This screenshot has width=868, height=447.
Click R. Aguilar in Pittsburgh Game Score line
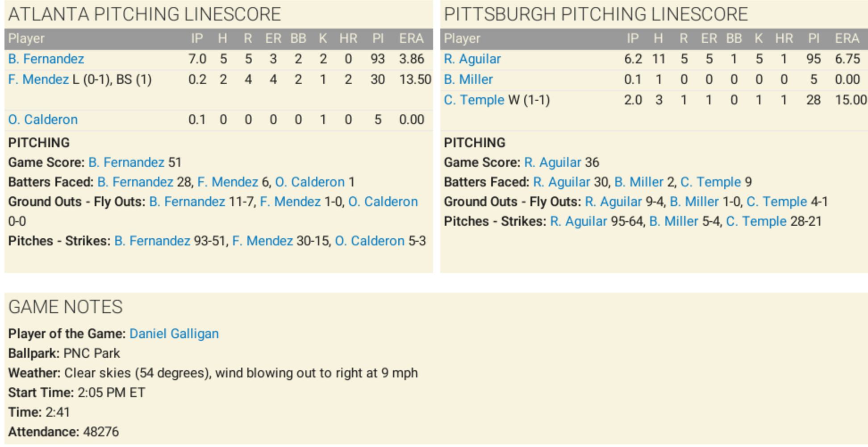coord(552,162)
